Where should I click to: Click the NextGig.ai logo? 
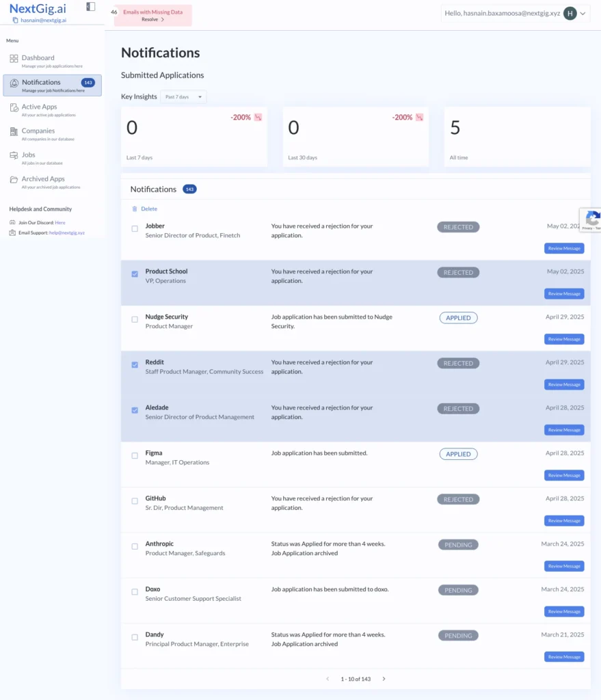[38, 8]
